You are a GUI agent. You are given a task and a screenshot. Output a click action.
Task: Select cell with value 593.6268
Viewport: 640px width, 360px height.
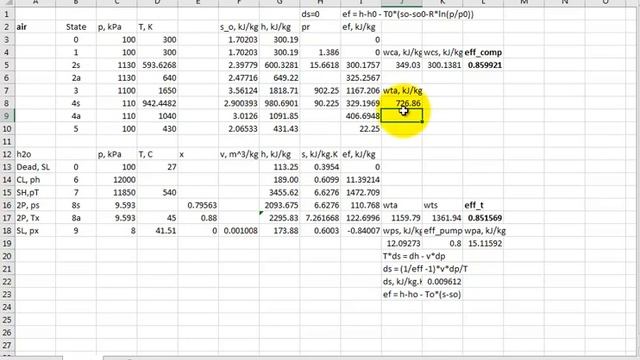pyautogui.click(x=158, y=65)
